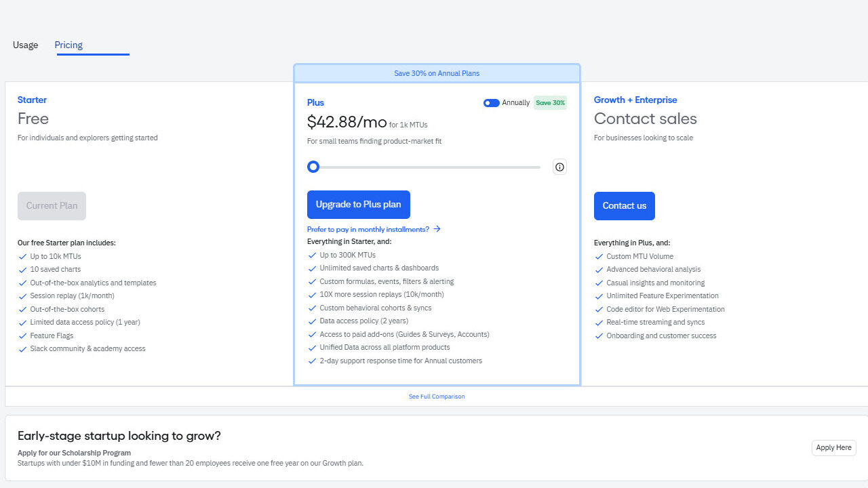Click the green Save 30% badge
868x488 pixels.
550,103
